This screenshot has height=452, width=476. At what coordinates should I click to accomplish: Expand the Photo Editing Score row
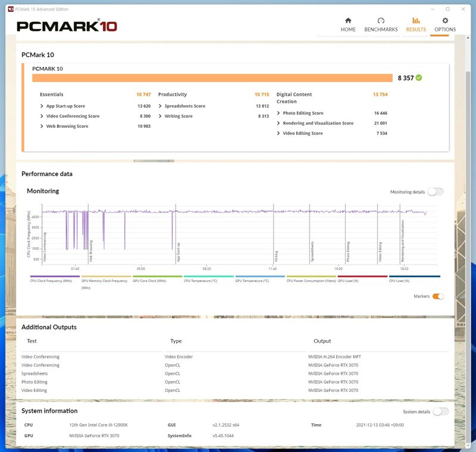pyautogui.click(x=278, y=113)
